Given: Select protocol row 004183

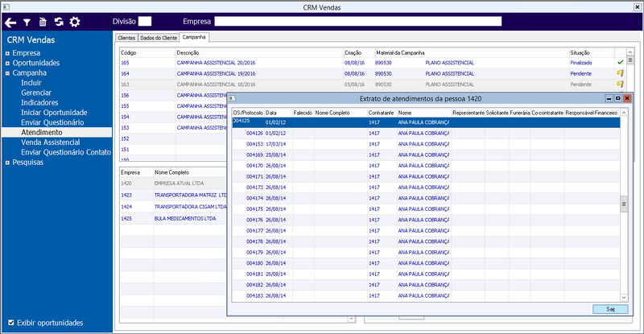Looking at the screenshot, I should 426,296.
